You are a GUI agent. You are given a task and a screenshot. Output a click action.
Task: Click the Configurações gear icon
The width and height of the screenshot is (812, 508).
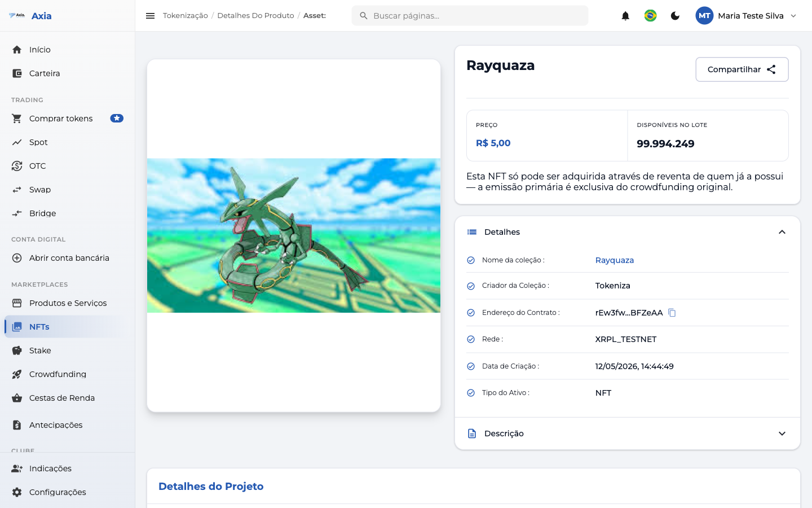coord(17,492)
